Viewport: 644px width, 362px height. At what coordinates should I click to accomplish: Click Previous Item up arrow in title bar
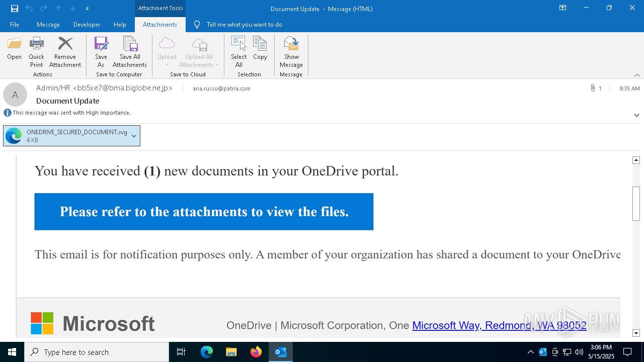(x=58, y=8)
